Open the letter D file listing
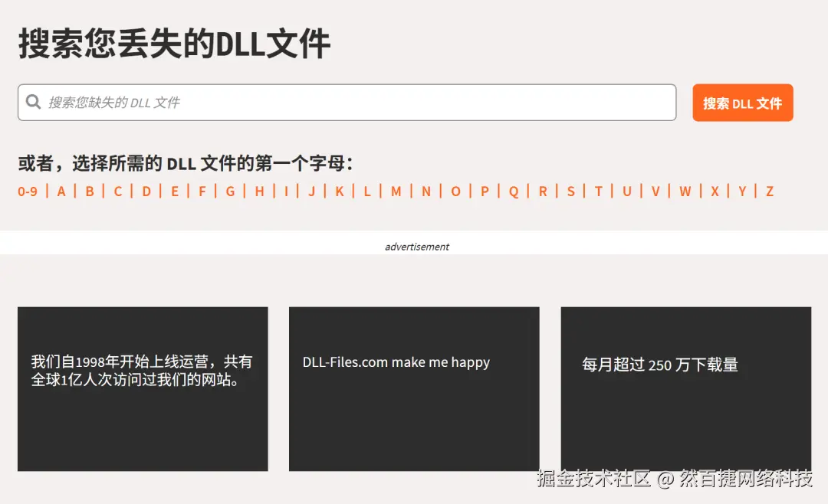 click(146, 191)
